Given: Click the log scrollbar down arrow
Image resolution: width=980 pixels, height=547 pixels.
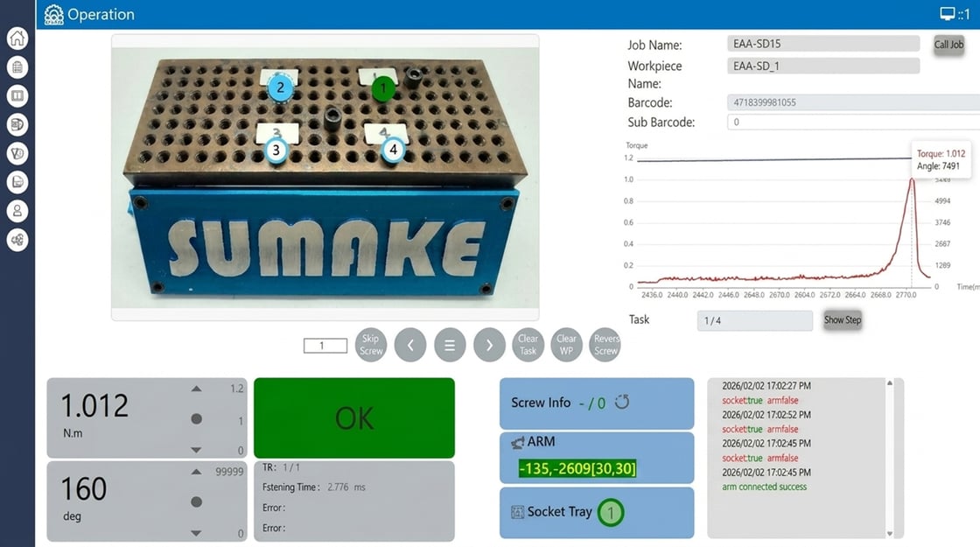Looking at the screenshot, I should tap(890, 534).
